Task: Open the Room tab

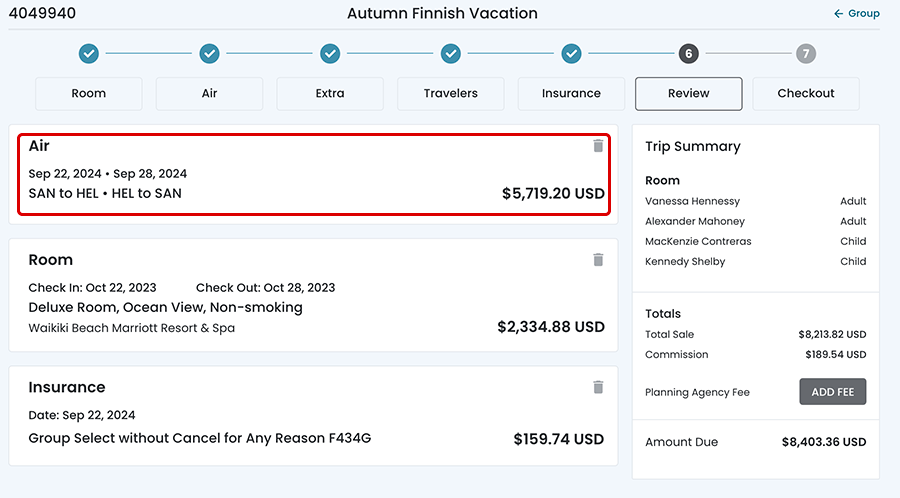Action: pyautogui.click(x=89, y=93)
